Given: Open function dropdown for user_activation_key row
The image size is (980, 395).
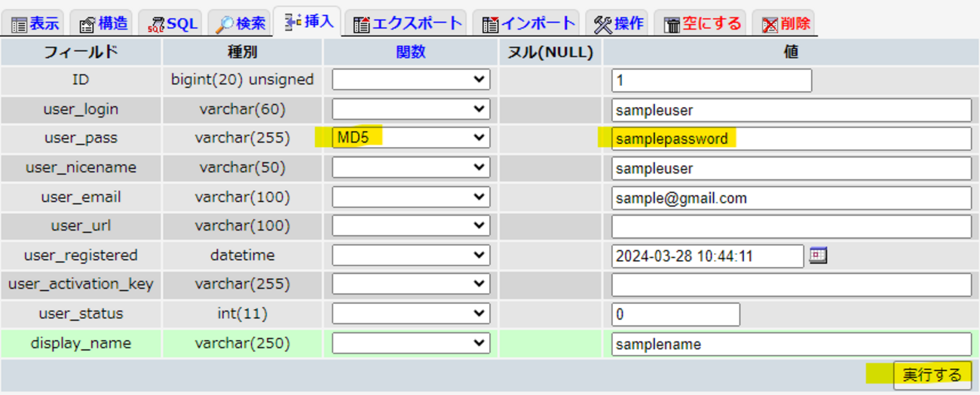Looking at the screenshot, I should [x=411, y=284].
